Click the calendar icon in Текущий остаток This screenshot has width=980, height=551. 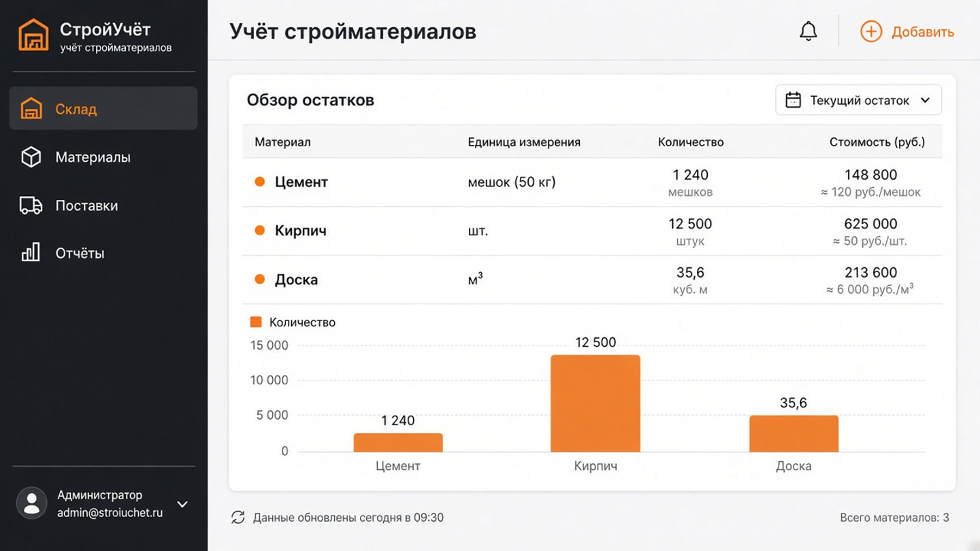[x=793, y=100]
